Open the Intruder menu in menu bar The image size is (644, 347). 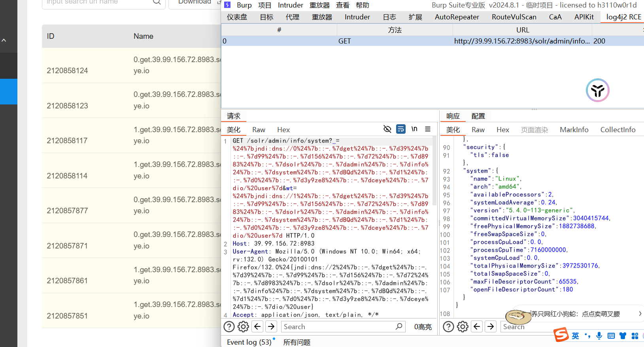[x=290, y=5]
